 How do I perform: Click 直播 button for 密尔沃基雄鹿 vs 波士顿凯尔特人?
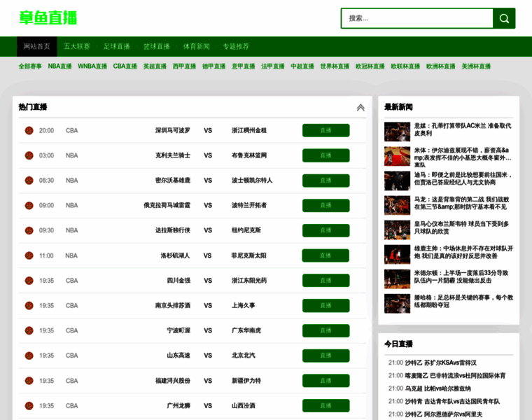325,180
